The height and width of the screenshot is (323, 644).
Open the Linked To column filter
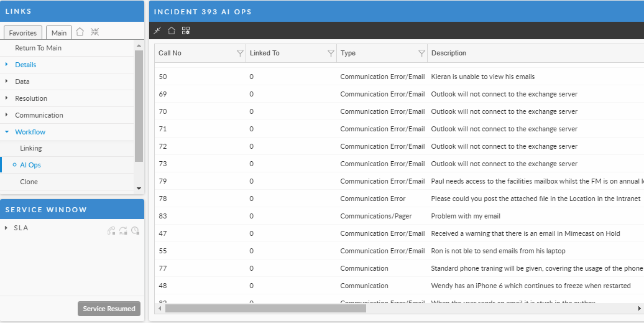(x=331, y=54)
